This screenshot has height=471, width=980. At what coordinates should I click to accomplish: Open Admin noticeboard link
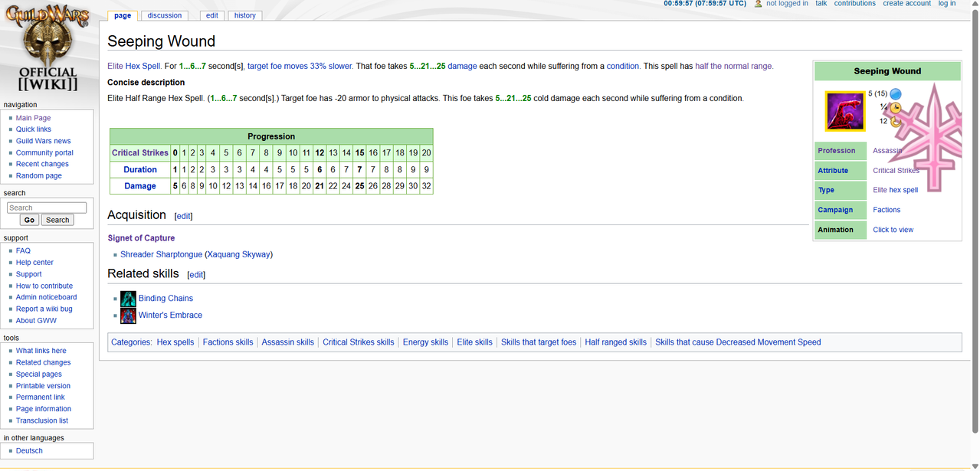47,297
